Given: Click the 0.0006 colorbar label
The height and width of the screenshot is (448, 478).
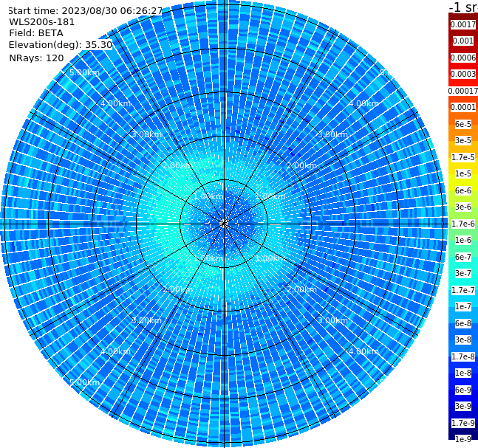Looking at the screenshot, I should [x=463, y=58].
